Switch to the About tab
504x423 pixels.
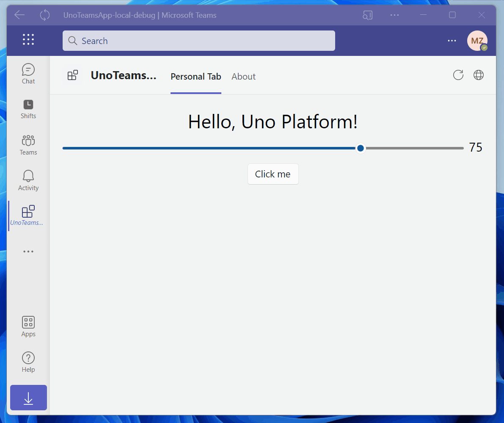click(x=243, y=77)
